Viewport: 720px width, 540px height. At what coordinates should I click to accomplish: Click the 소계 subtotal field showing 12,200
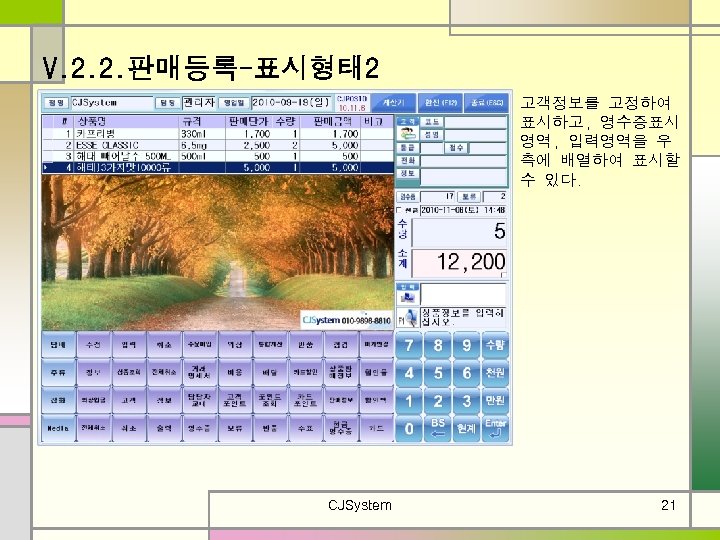coord(459,263)
